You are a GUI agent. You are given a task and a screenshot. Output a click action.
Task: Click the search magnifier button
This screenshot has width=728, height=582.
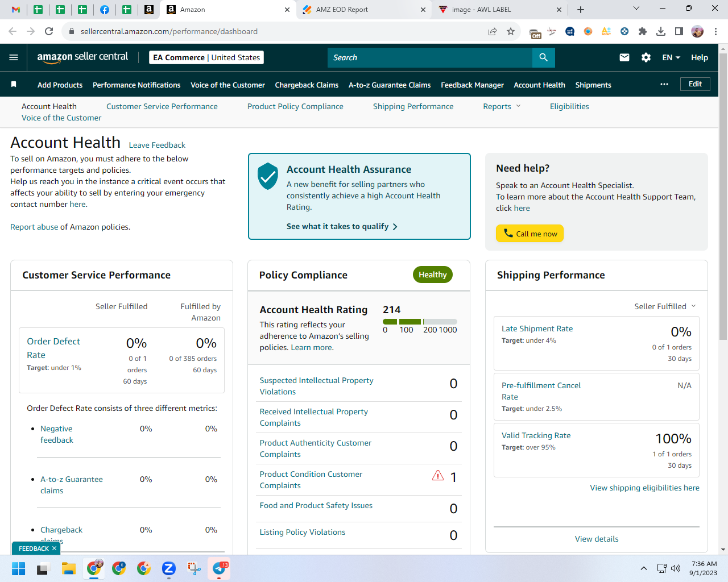coord(543,57)
